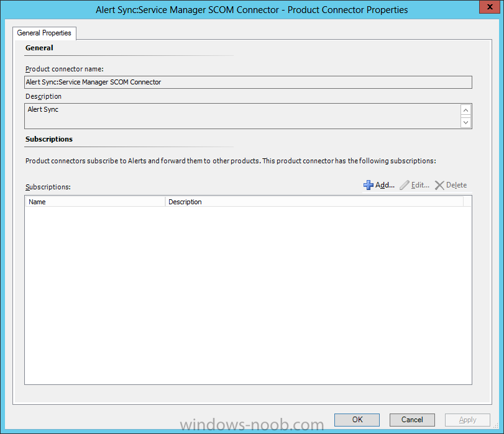Sort subscriptions by the Name column header
The height and width of the screenshot is (434, 504).
point(95,202)
